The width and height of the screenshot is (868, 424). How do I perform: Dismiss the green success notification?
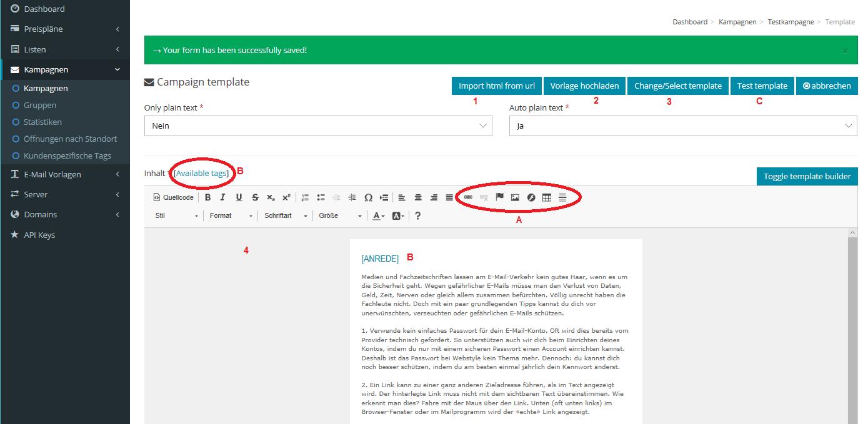[845, 51]
